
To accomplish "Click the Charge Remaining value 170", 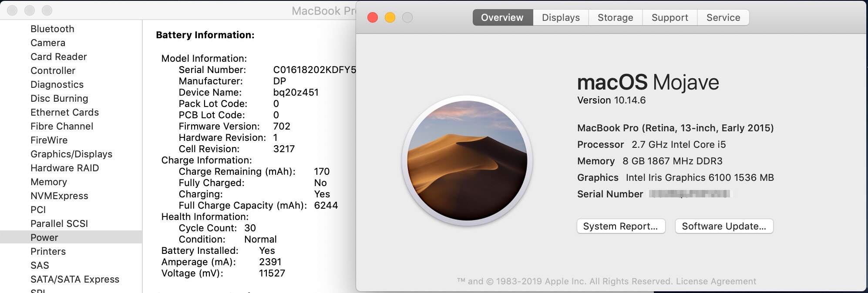I will coord(322,171).
